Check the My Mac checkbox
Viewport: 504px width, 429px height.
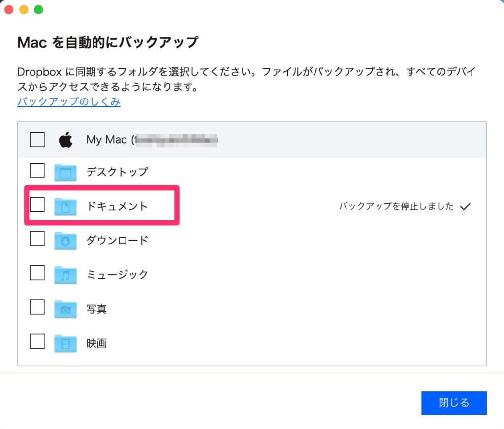tap(37, 140)
